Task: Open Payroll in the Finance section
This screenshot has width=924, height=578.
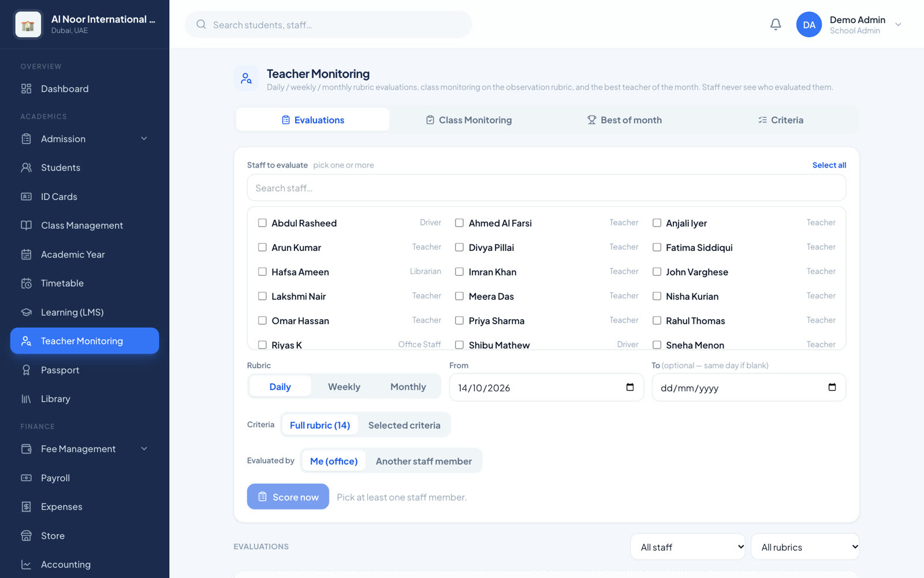Action: tap(84, 478)
